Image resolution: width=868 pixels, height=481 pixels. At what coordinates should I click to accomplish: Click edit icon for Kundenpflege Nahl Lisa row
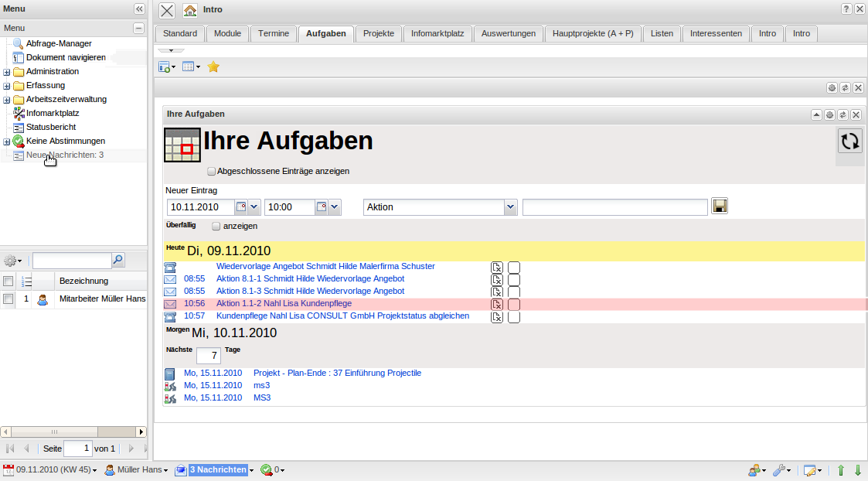(497, 316)
